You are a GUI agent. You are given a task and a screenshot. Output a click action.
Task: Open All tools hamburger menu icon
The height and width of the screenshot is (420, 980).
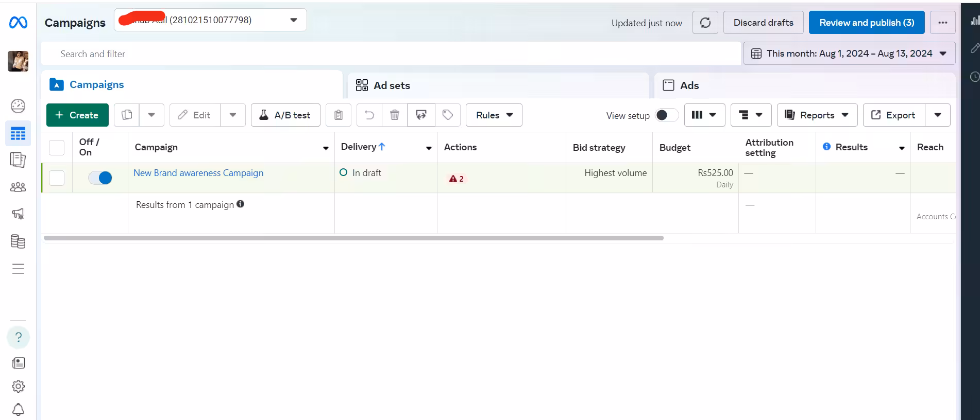(x=18, y=269)
